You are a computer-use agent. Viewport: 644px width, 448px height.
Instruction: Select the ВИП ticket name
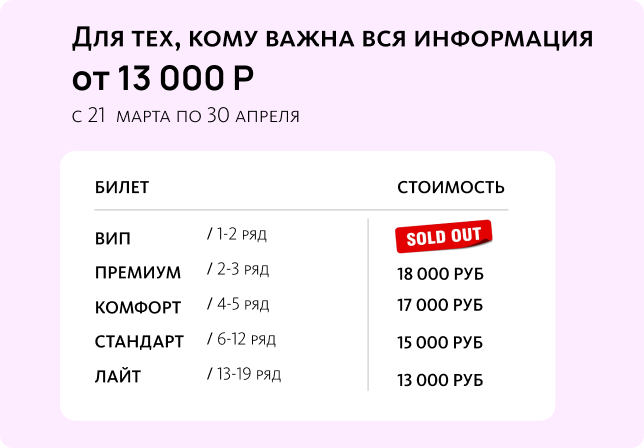click(113, 239)
